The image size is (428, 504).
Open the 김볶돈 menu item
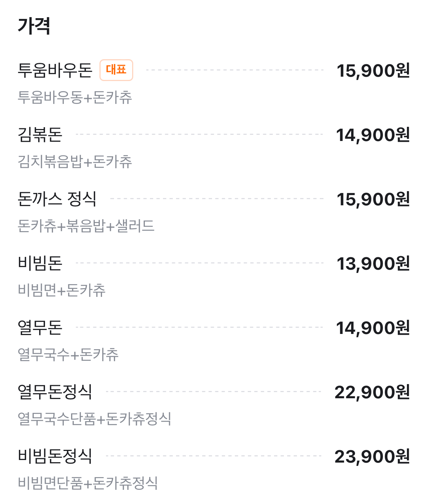coord(40,134)
